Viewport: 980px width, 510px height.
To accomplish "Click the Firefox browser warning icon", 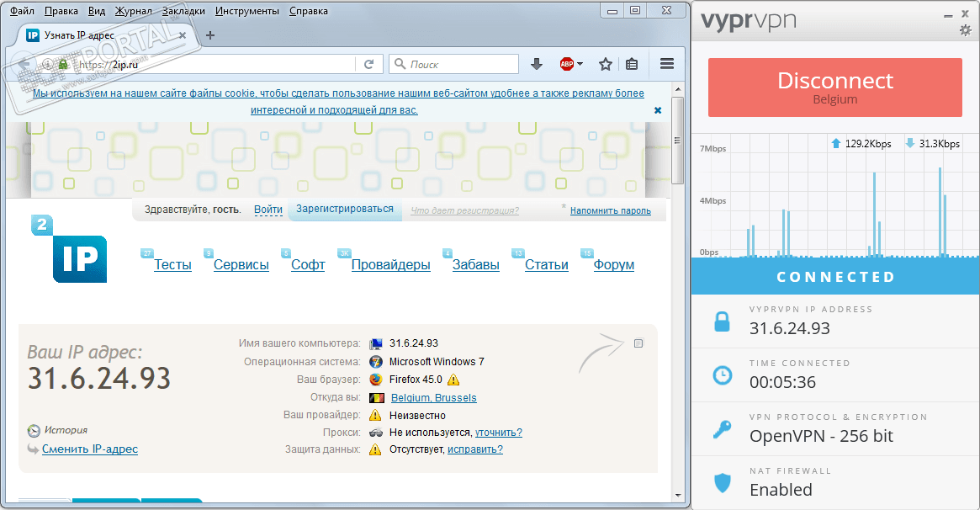I will point(453,380).
